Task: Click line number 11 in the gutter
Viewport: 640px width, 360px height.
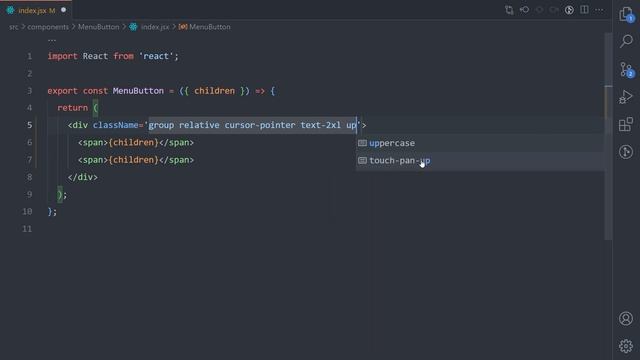Action: point(27,229)
